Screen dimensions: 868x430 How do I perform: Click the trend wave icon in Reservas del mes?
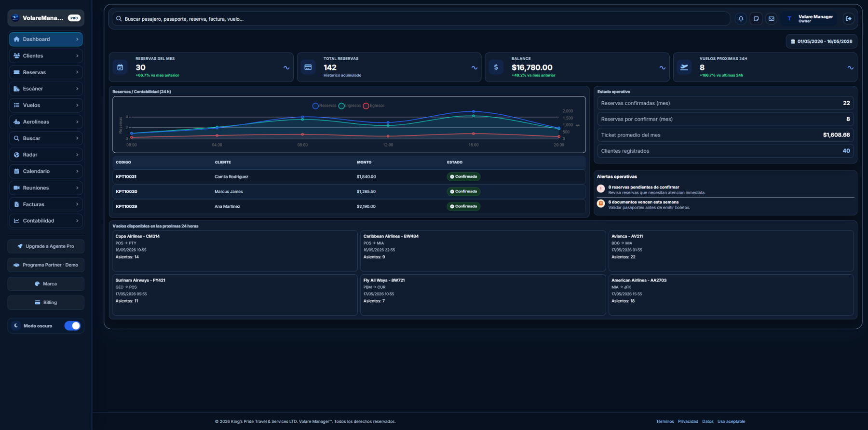point(286,68)
